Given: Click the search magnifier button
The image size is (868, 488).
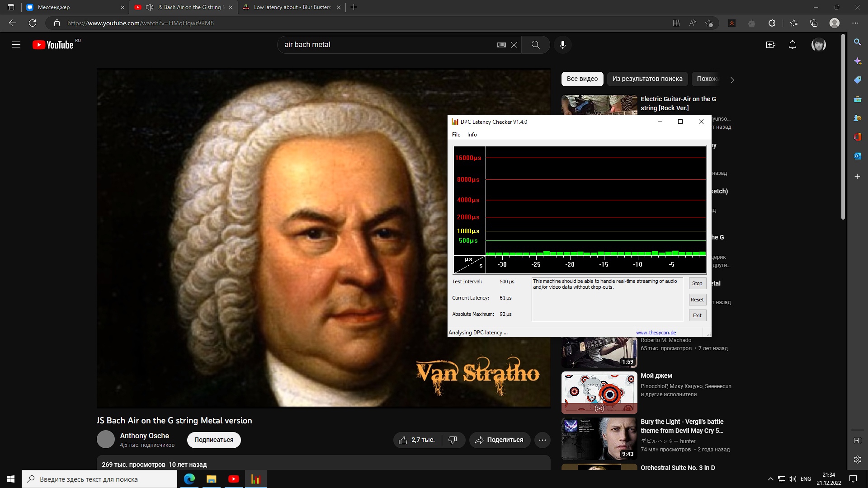Looking at the screenshot, I should (x=535, y=45).
